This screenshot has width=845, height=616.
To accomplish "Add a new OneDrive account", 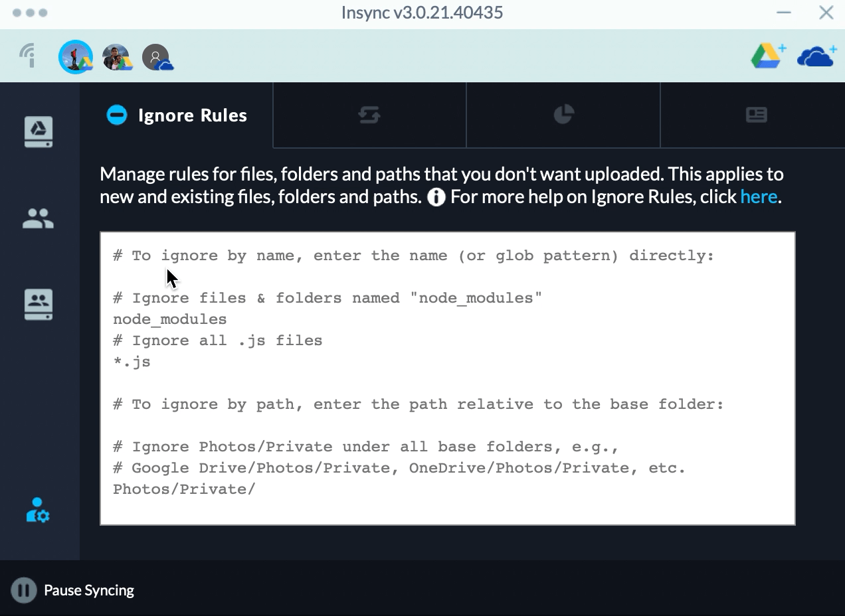I will coord(816,56).
